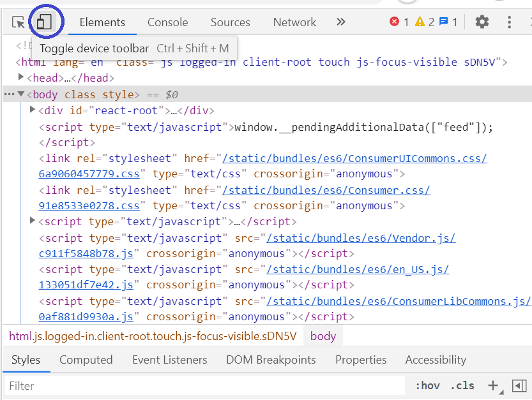Expand the collapsed text/javascript script node
This screenshot has width=532, height=400.
click(x=33, y=221)
